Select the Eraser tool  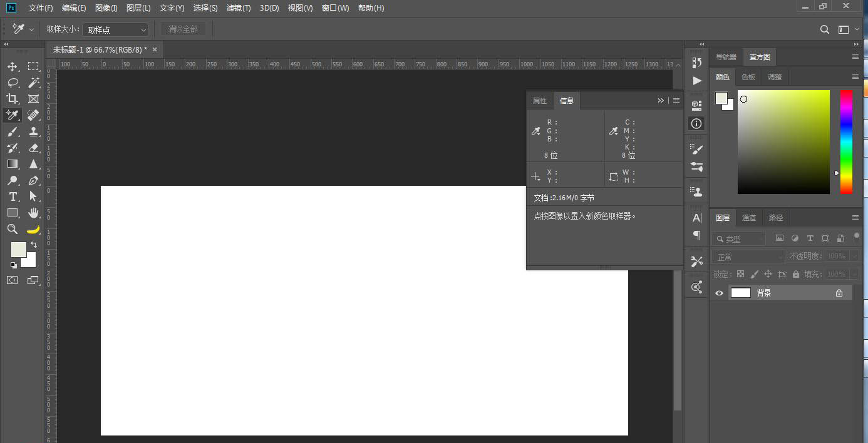point(33,148)
